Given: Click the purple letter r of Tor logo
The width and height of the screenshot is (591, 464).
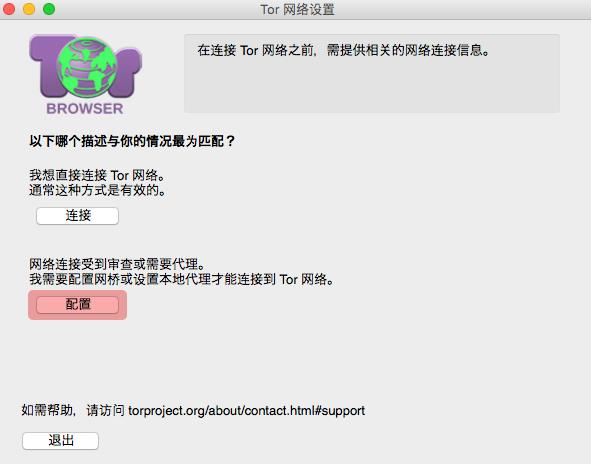Looking at the screenshot, I should [127, 72].
